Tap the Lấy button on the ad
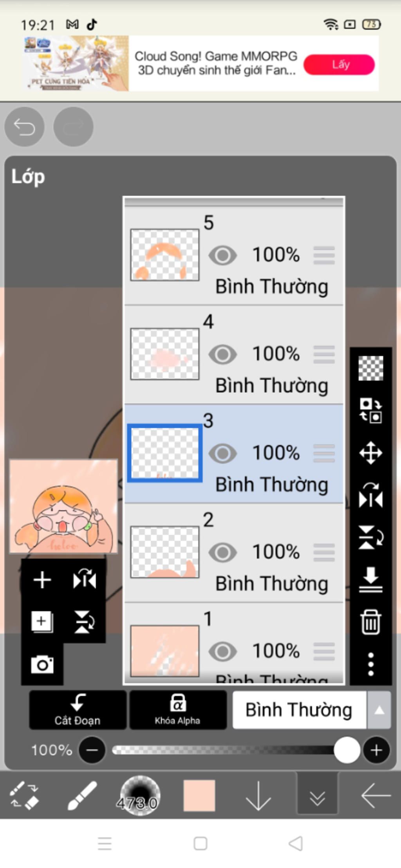The width and height of the screenshot is (401, 868). (x=339, y=65)
